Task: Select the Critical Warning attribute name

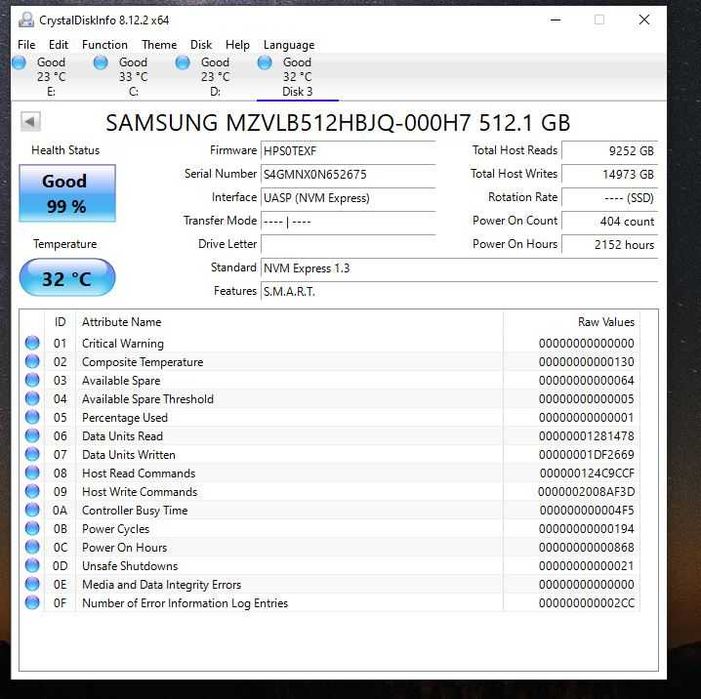Action: pyautogui.click(x=123, y=343)
